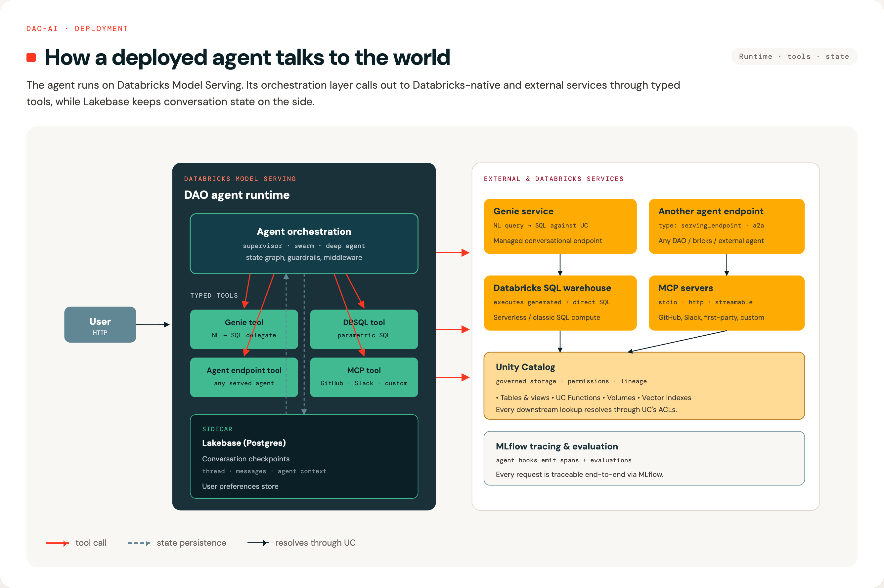Click 'executes generated + direct SQL' text
The height and width of the screenshot is (588, 884).
552,302
